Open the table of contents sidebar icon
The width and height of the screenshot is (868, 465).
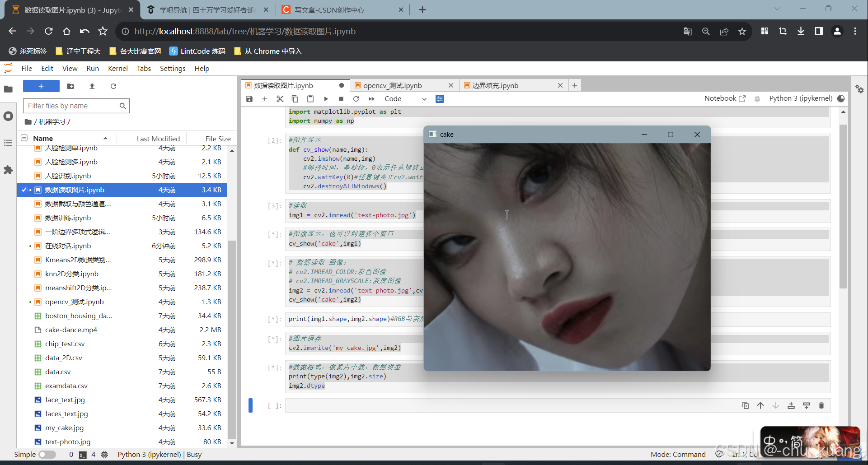tap(8, 143)
